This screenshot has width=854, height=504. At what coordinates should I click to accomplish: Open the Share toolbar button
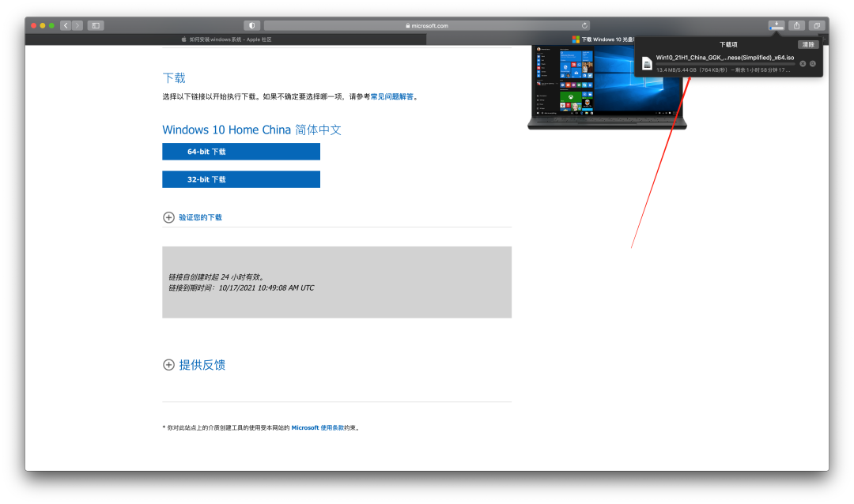pos(796,25)
